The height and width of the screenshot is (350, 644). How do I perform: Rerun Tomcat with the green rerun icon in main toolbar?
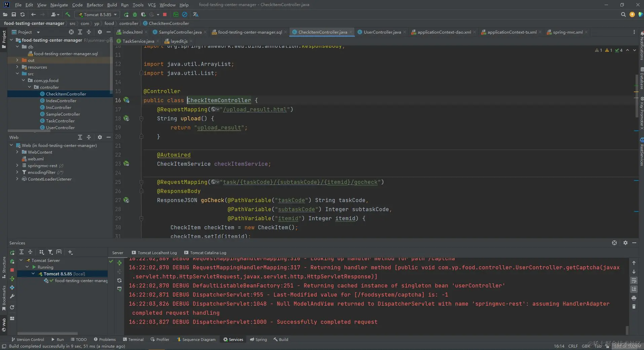[126, 14]
